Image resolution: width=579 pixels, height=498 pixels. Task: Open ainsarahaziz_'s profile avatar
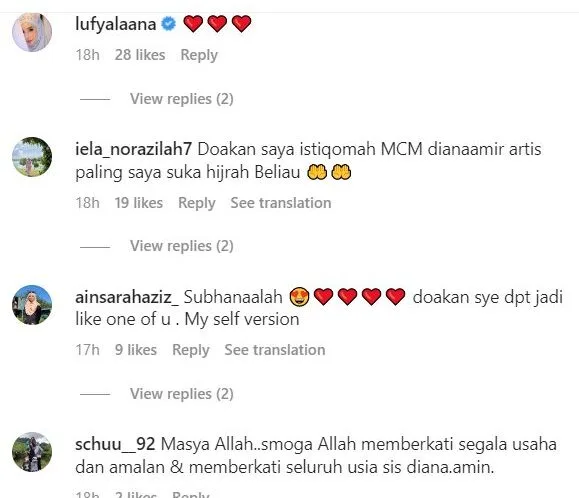(32, 305)
